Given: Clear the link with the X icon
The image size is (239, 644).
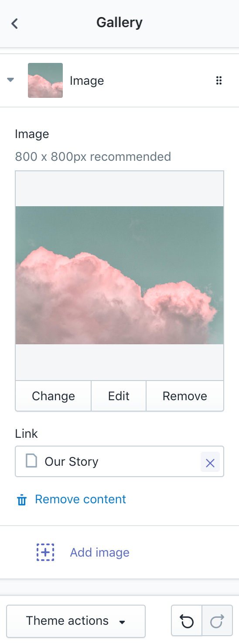Looking at the screenshot, I should [x=210, y=462].
